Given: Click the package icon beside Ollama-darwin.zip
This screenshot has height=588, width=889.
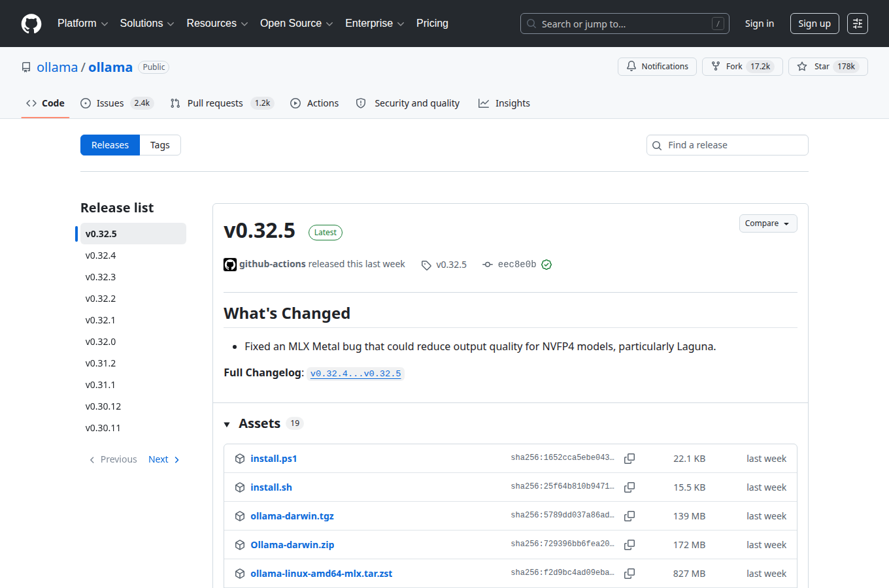Looking at the screenshot, I should coord(240,545).
